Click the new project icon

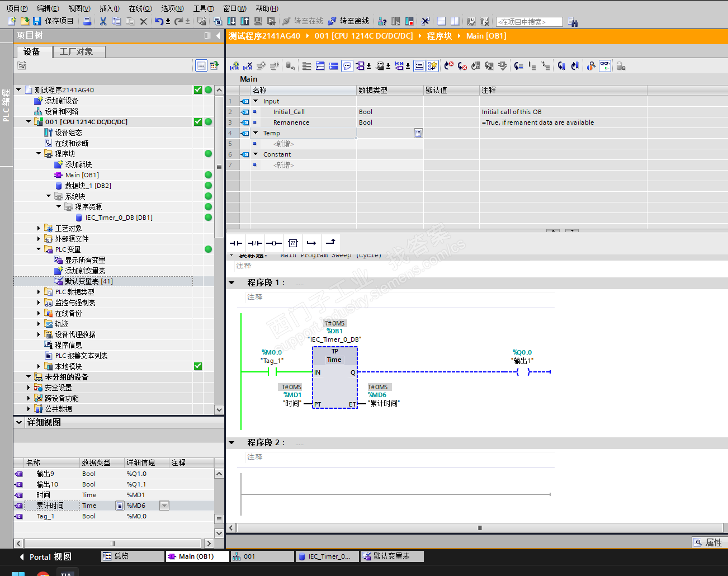[12, 21]
